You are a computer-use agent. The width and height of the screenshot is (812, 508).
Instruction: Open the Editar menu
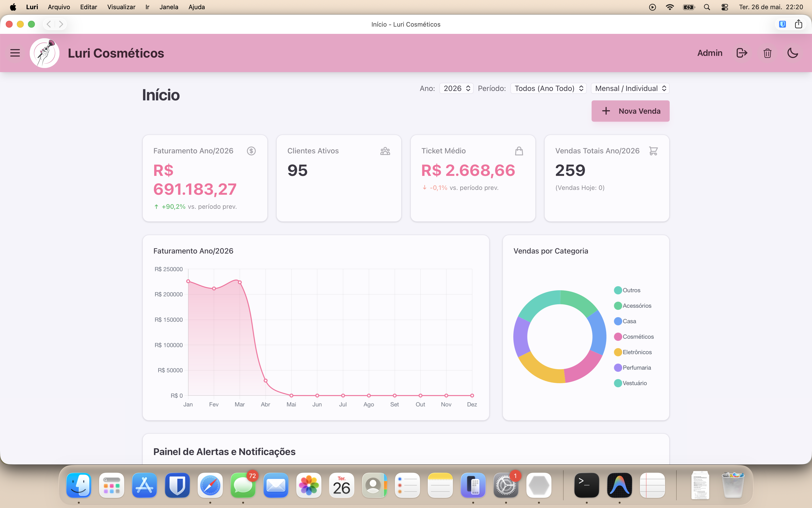tap(89, 7)
